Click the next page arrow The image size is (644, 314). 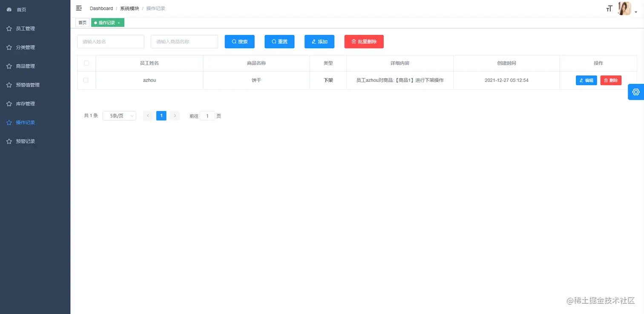point(175,115)
